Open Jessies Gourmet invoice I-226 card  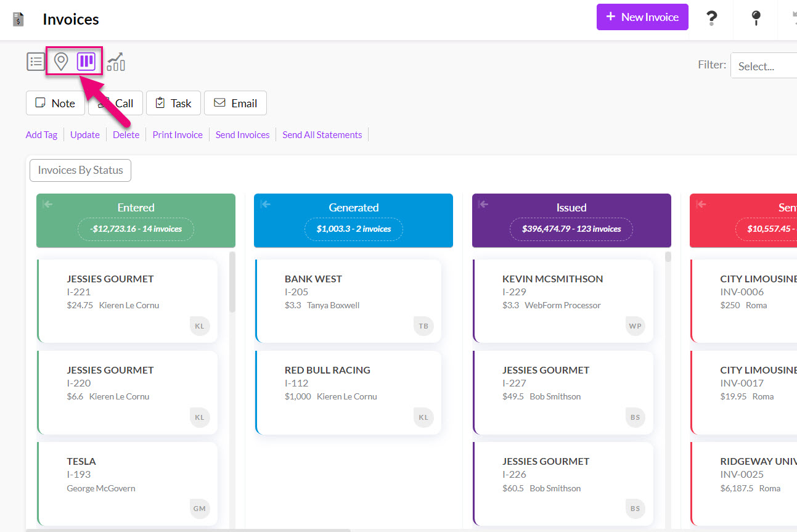point(563,483)
